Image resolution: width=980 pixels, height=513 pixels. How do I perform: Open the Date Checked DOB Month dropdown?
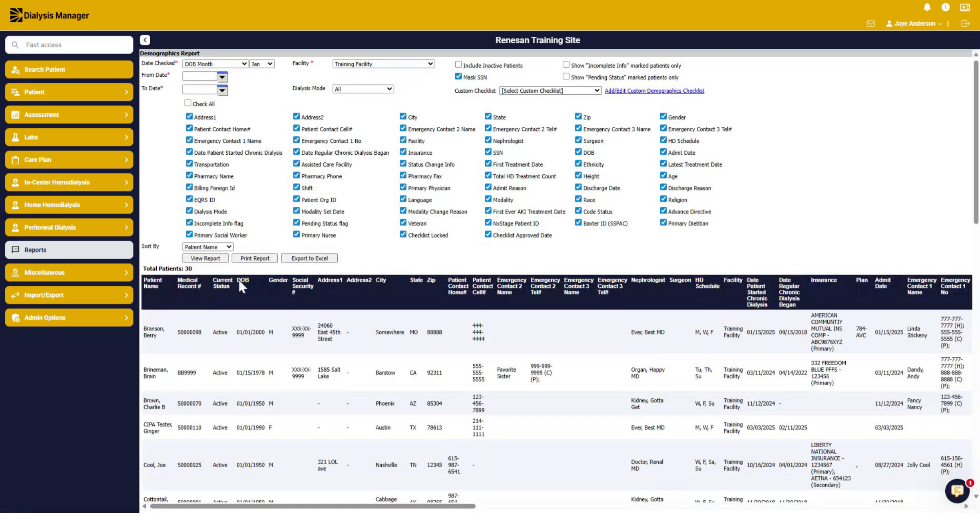215,64
